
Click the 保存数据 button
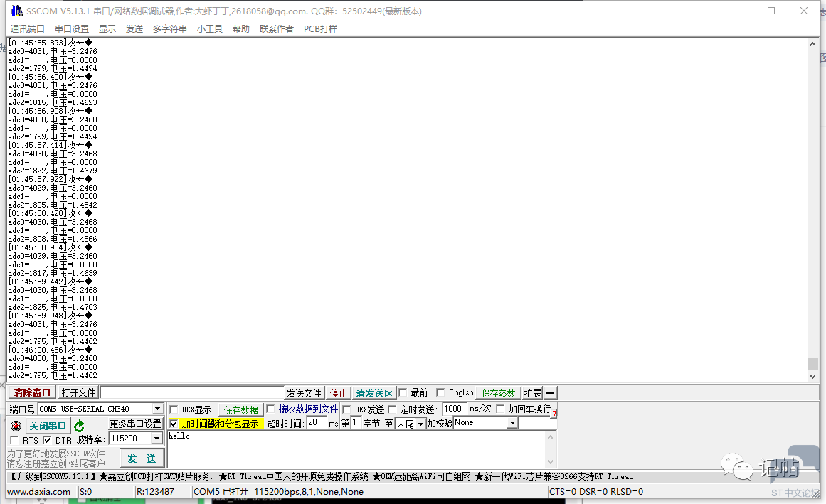[240, 410]
